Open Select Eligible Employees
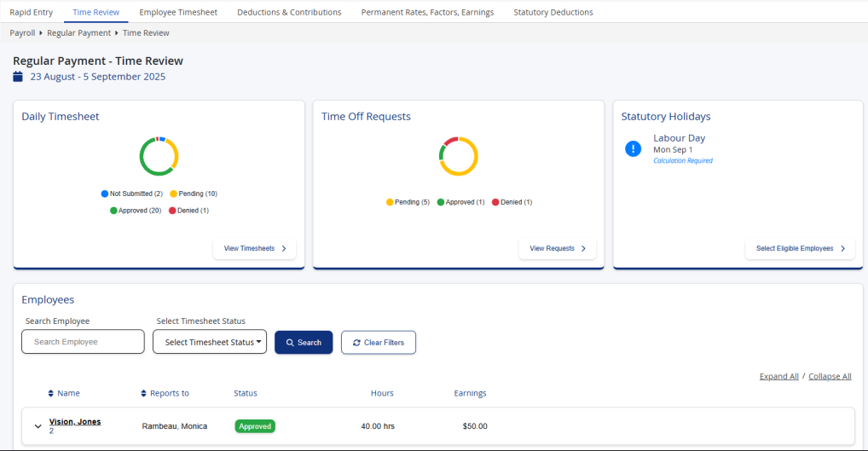 pyautogui.click(x=800, y=248)
